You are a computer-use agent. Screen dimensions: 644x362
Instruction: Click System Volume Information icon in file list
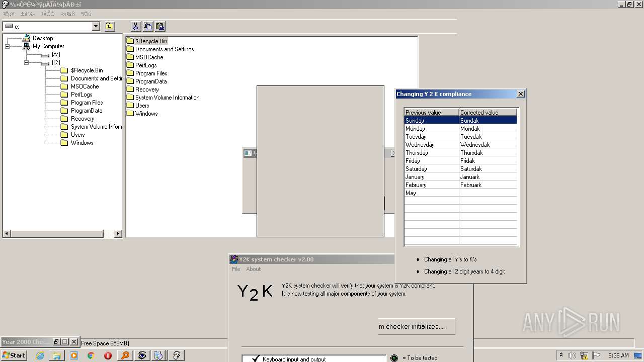(x=130, y=98)
